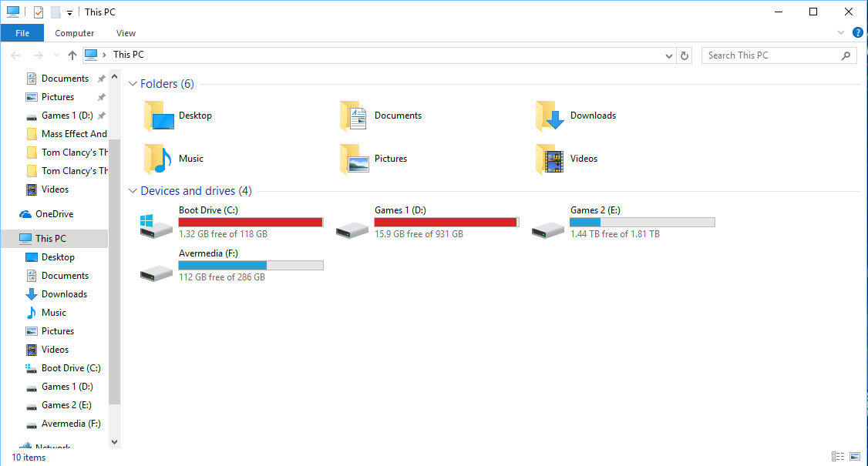The height and width of the screenshot is (466, 868).
Task: Click the Games 1 (D:) usage bar
Action: coord(446,222)
